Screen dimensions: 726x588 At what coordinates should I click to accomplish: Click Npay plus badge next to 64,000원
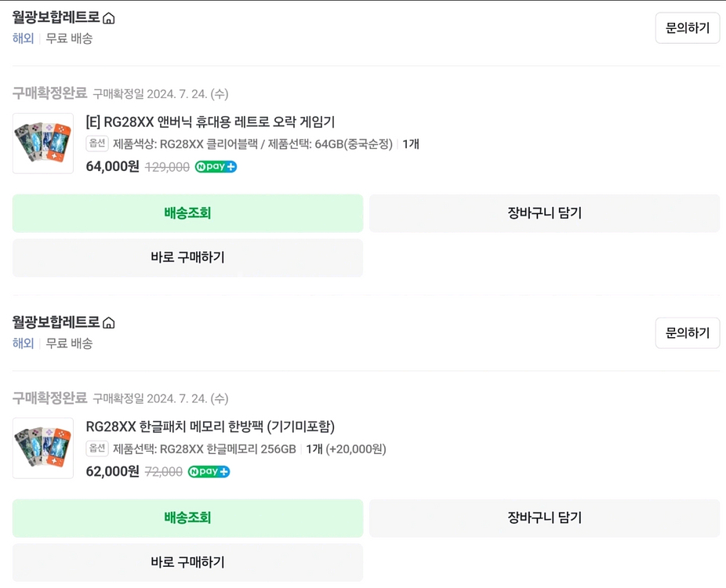(216, 167)
